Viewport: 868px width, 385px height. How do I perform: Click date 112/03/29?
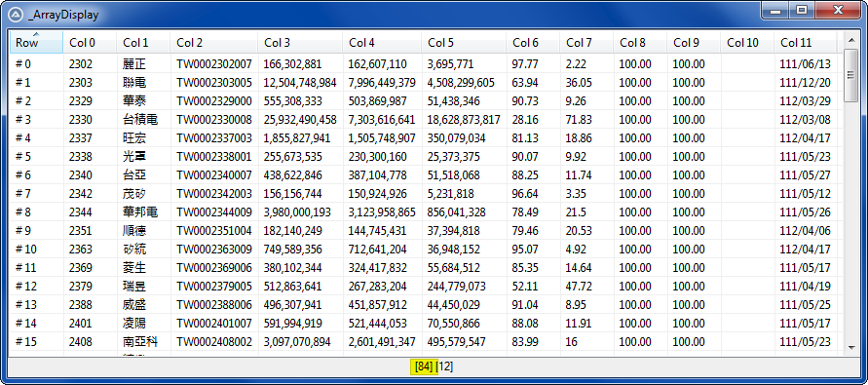[x=805, y=100]
